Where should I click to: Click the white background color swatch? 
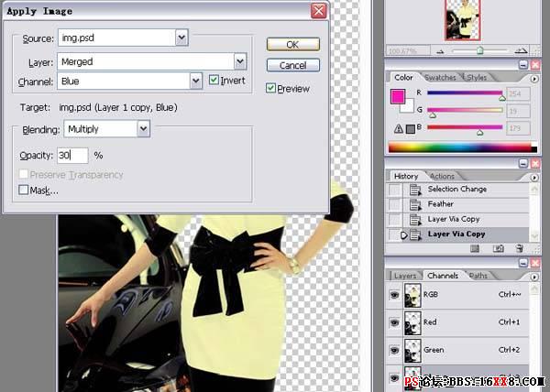click(x=408, y=106)
